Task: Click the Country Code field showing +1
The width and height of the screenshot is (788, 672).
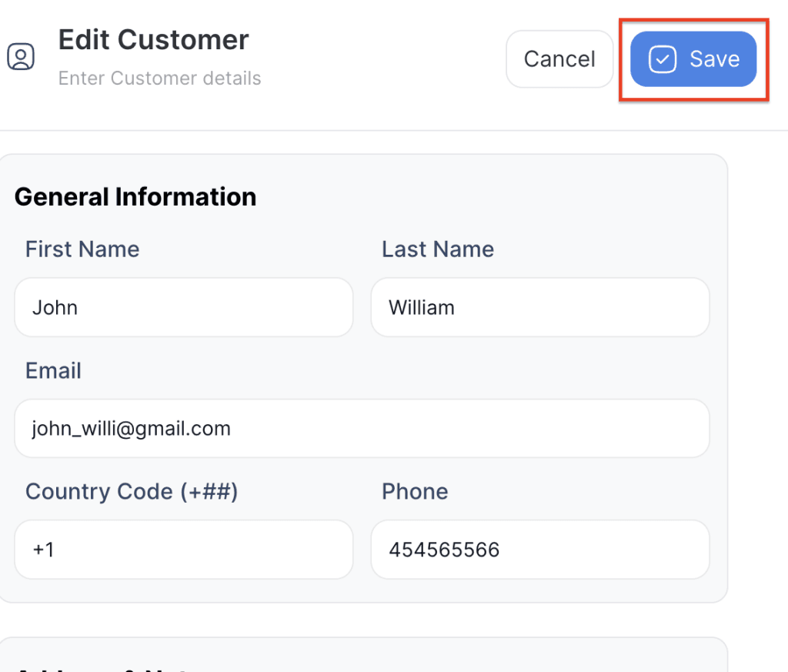Action: click(183, 550)
